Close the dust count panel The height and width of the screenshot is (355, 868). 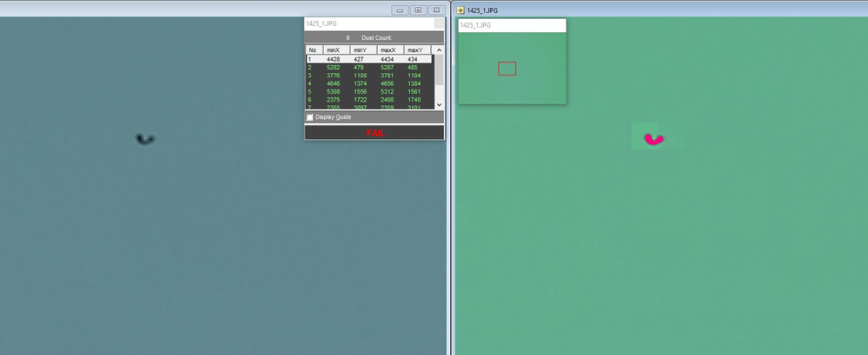pos(439,24)
